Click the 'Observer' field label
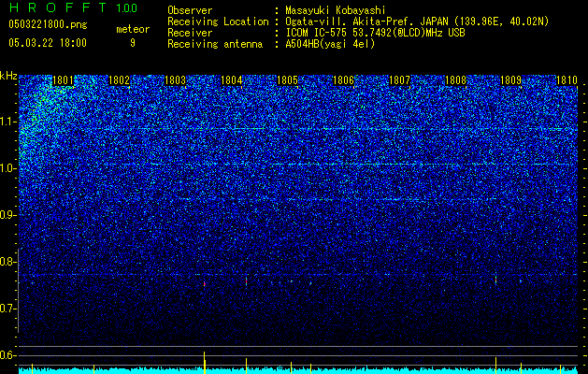The height and width of the screenshot is (374, 588). coord(190,10)
